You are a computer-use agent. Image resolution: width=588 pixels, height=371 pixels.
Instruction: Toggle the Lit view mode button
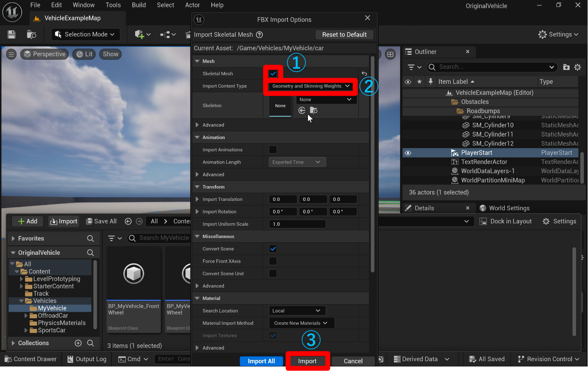coord(84,54)
